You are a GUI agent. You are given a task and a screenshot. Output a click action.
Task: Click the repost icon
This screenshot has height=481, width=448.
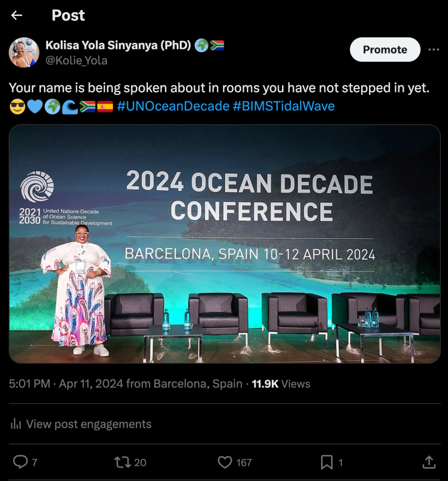123,462
